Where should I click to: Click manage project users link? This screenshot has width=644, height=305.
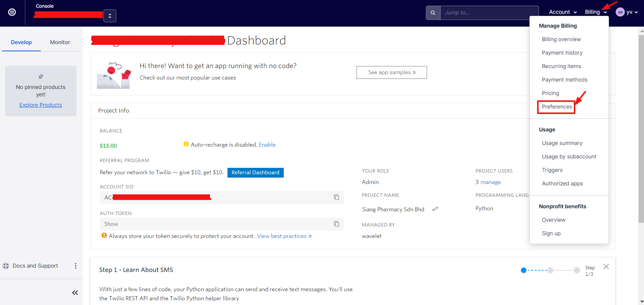click(x=491, y=182)
